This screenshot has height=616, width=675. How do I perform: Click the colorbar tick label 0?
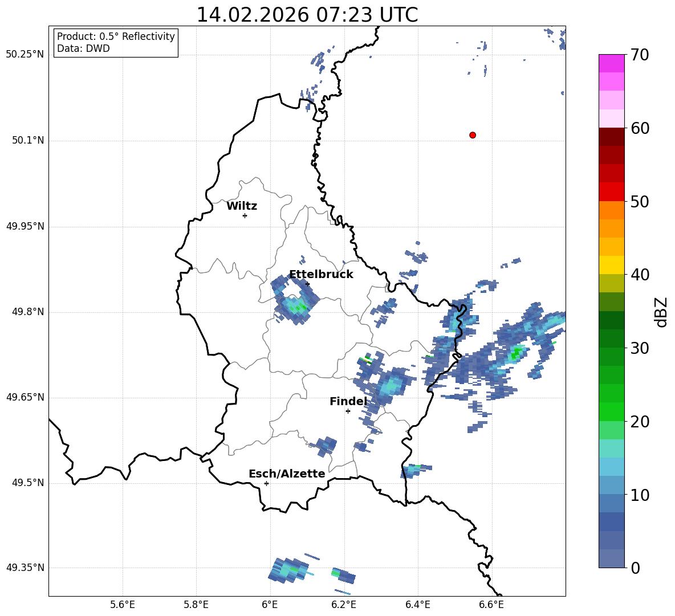[635, 568]
